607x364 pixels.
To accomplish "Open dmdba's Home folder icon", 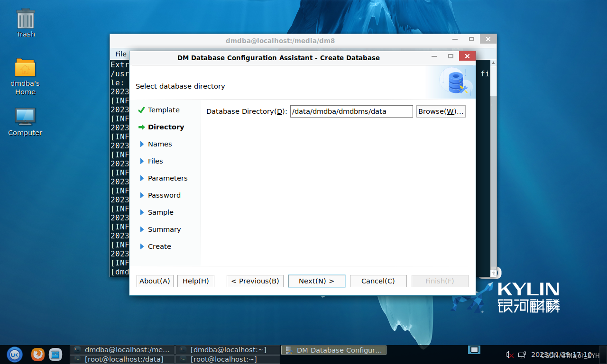I will (x=25, y=69).
